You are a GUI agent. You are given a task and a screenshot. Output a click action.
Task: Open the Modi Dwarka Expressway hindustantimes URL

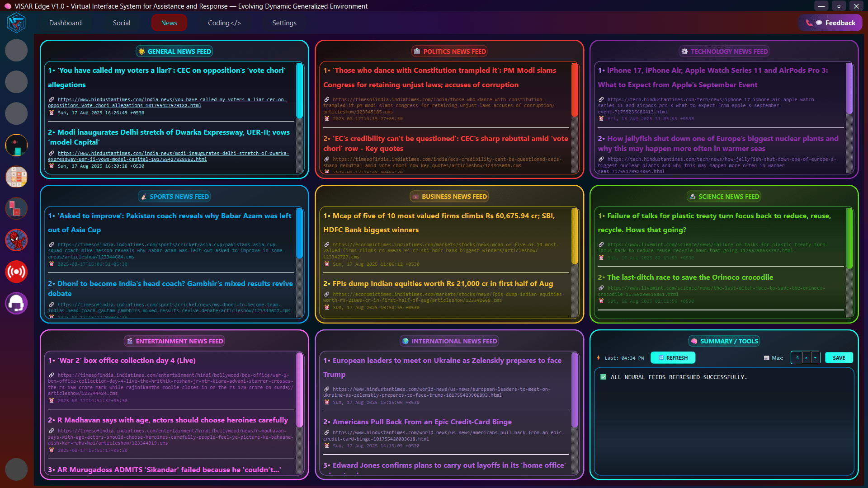(x=169, y=156)
